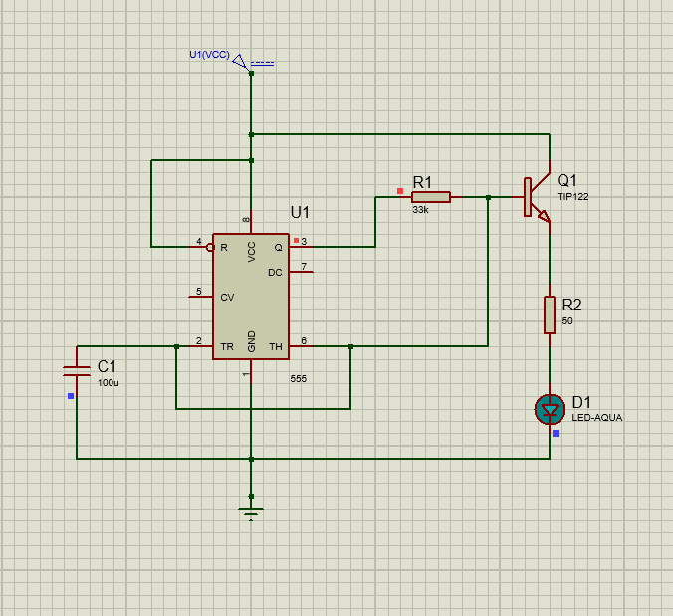Click the wire junction on the ground rail
This screenshot has height=616, width=673.
[x=251, y=459]
